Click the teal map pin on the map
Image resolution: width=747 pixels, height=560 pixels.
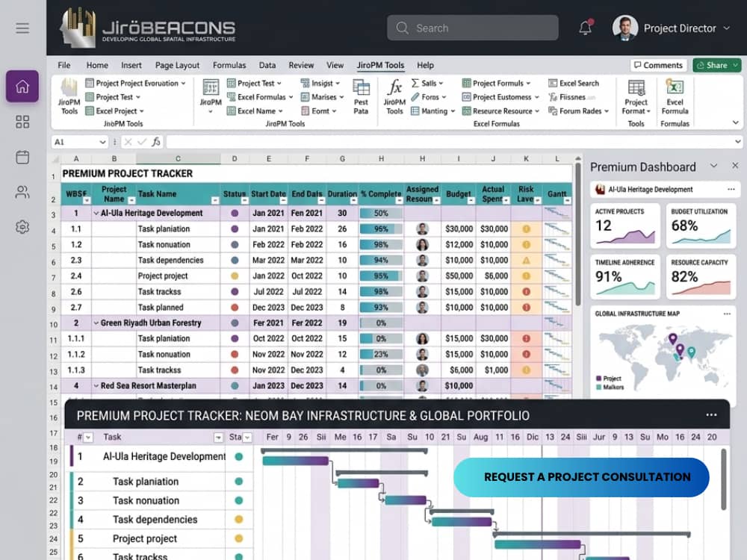tap(691, 352)
